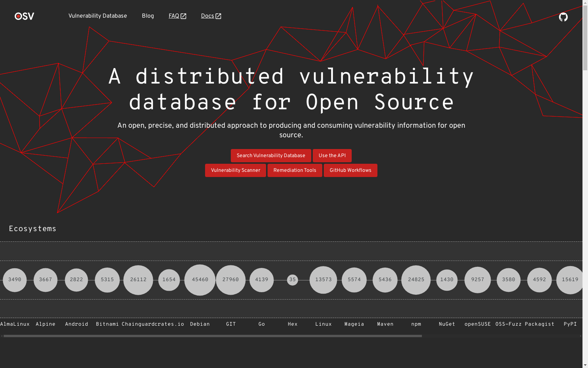The image size is (588, 368).
Task: Click the Go ecosystem label
Action: click(262, 324)
